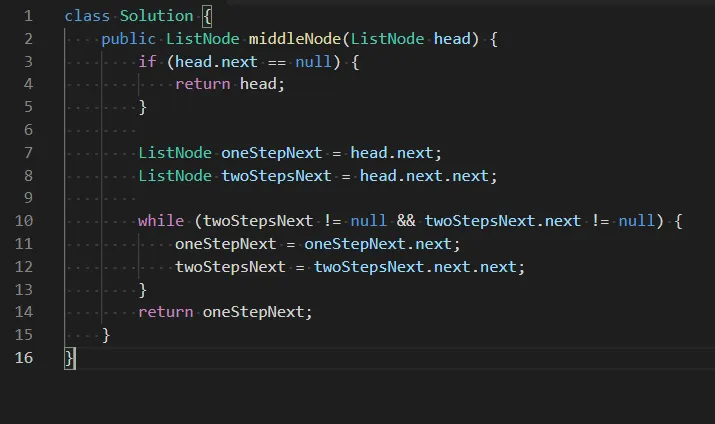Screen dimensions: 715x424
Task: Click line number 2 in the gutter
Action: (x=28, y=39)
